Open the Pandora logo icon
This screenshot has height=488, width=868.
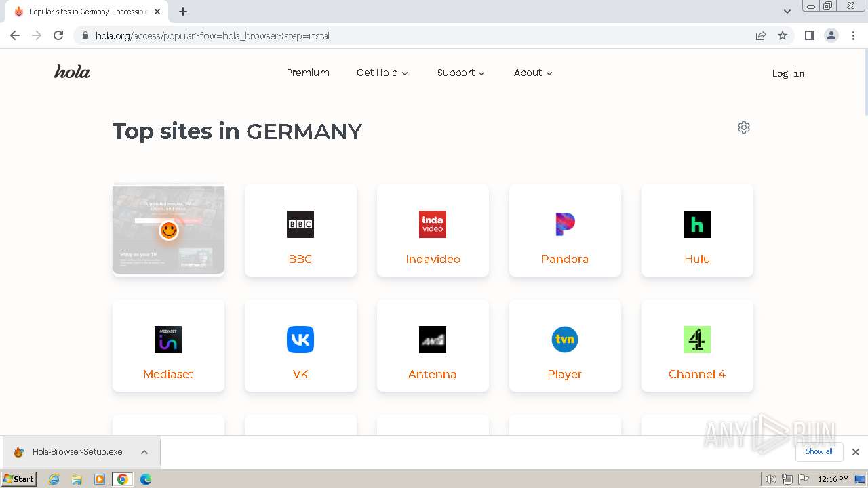(x=565, y=224)
